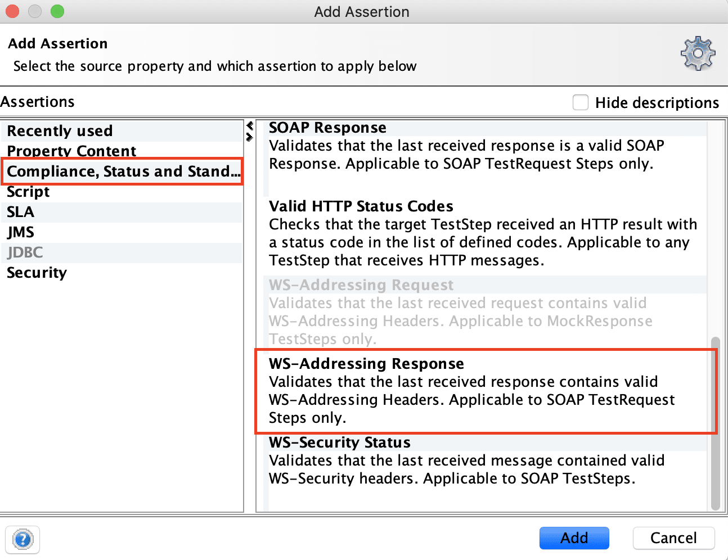The height and width of the screenshot is (560, 728).
Task: Select the JMS category
Action: 122,232
